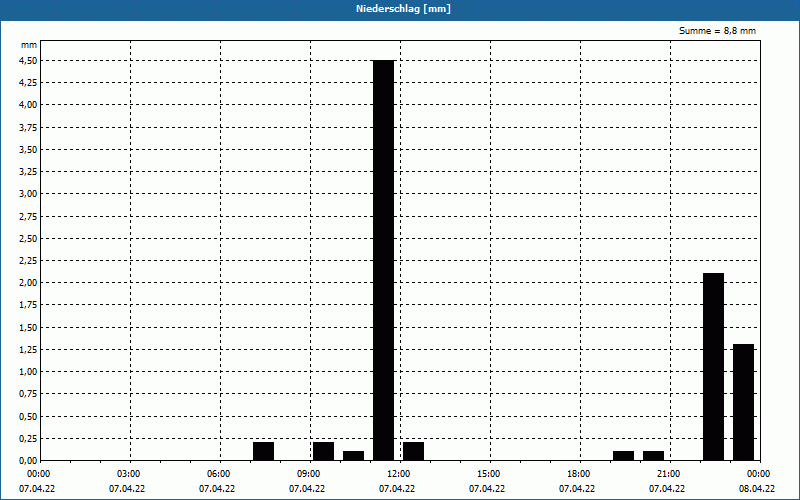Click the 12:00 time label
This screenshot has width=800, height=500.
point(398,474)
